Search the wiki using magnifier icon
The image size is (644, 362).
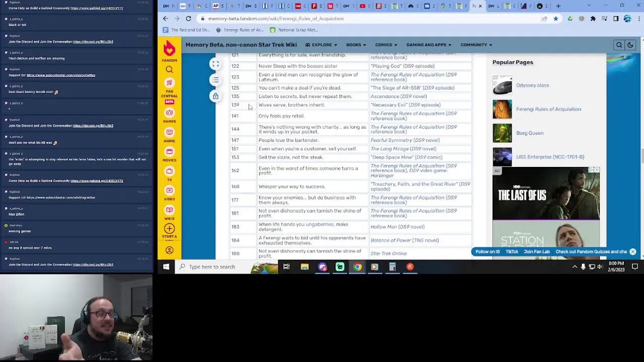(x=619, y=45)
